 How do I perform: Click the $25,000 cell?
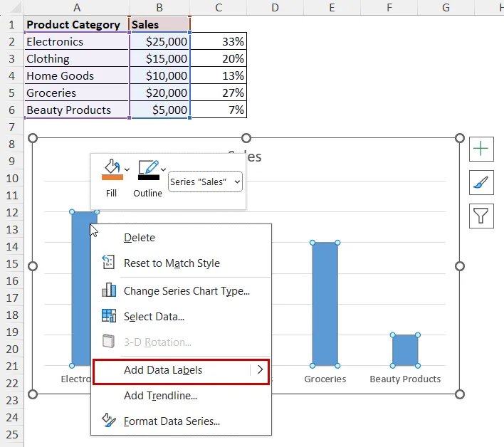(x=159, y=41)
